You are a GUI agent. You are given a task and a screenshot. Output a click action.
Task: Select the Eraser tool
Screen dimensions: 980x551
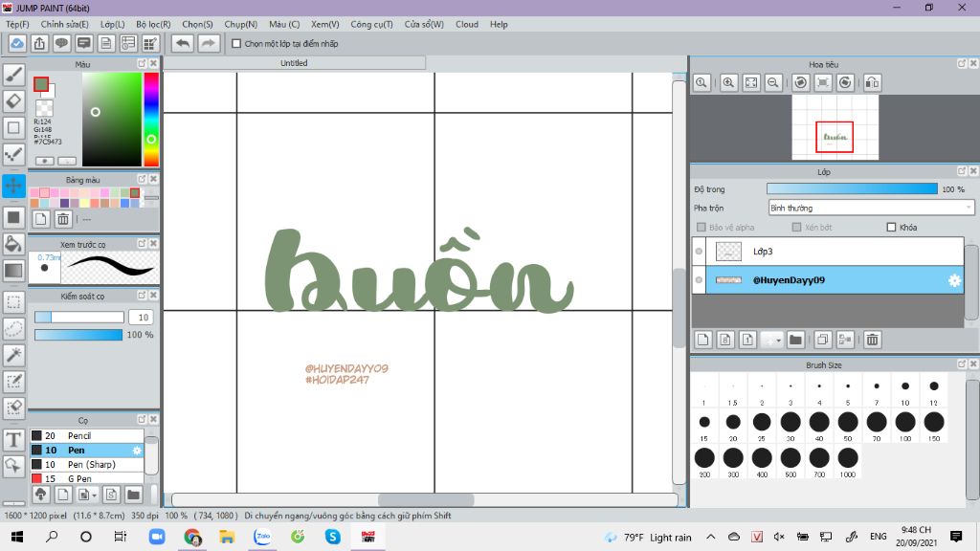click(13, 101)
